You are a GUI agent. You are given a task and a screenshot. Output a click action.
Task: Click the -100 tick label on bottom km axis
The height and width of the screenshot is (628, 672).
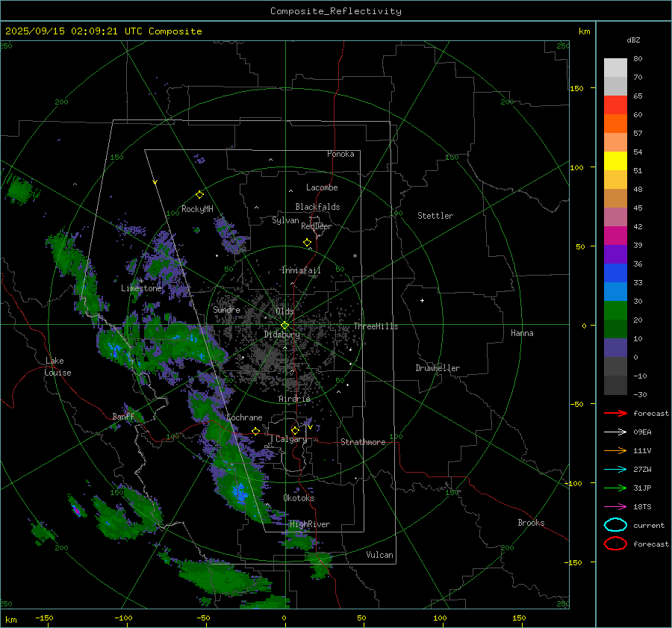[123, 618]
